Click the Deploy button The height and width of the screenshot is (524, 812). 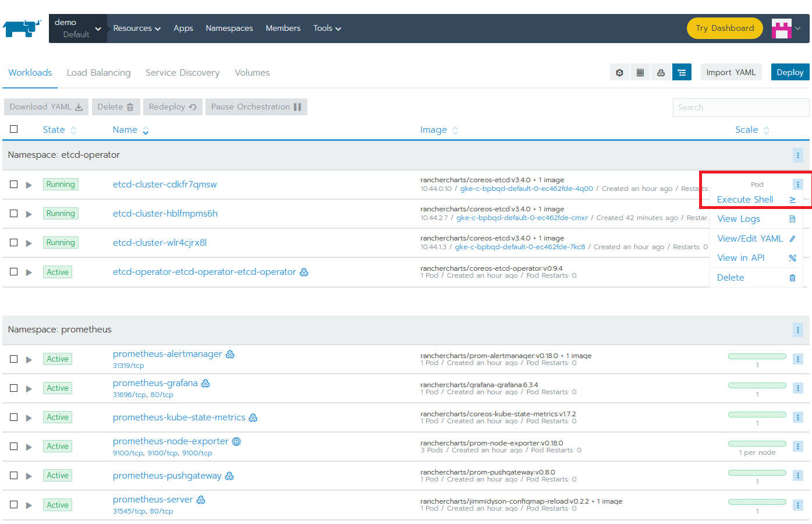point(789,72)
